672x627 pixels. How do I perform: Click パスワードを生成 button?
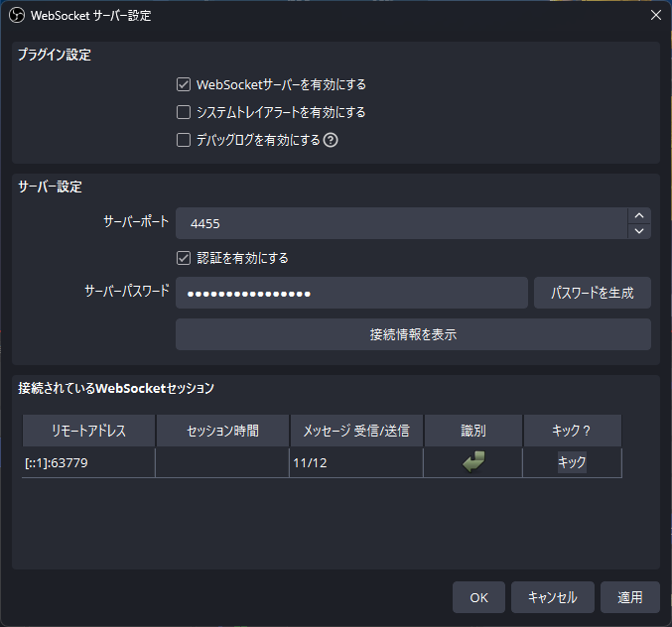593,293
